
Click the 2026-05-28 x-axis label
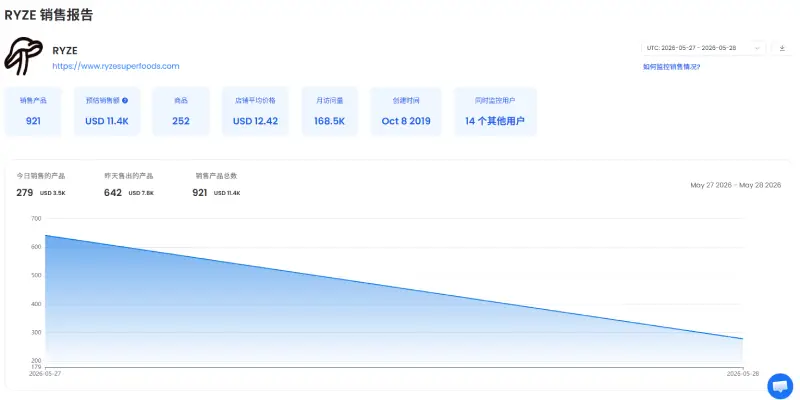[743, 373]
